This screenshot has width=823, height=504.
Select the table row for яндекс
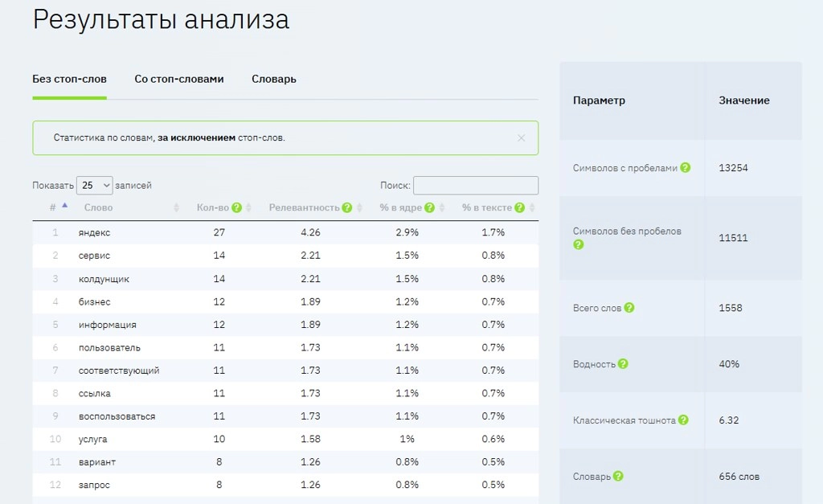285,232
